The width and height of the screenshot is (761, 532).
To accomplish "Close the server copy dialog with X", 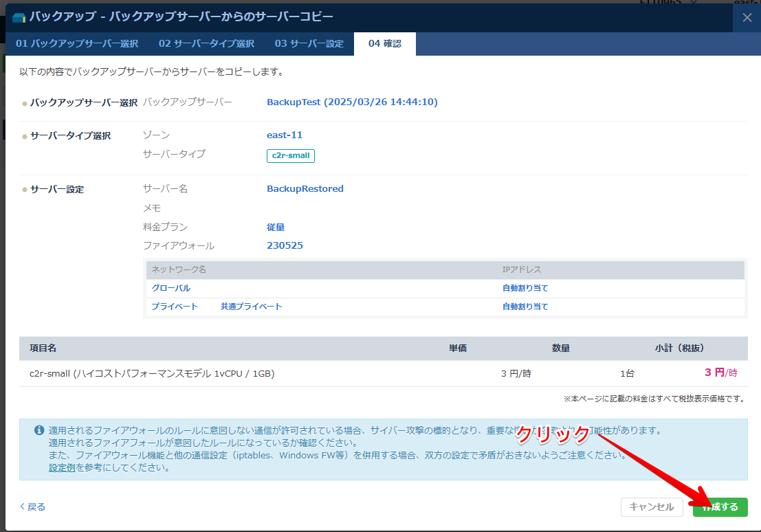I will 747,18.
